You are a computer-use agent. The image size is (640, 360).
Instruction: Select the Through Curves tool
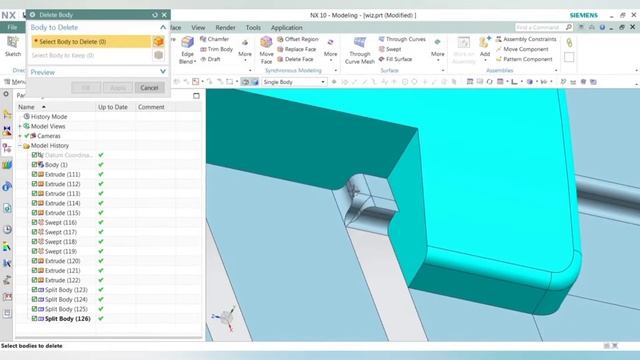(x=402, y=39)
